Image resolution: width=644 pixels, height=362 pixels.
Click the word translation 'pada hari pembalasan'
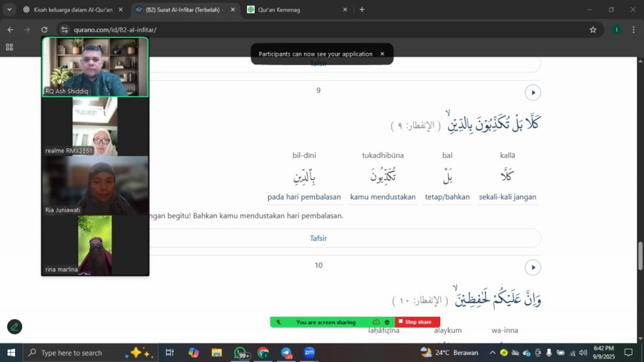(304, 197)
